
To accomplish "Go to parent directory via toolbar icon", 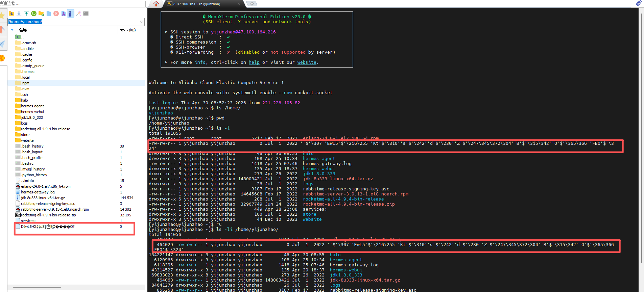I will click(11, 14).
